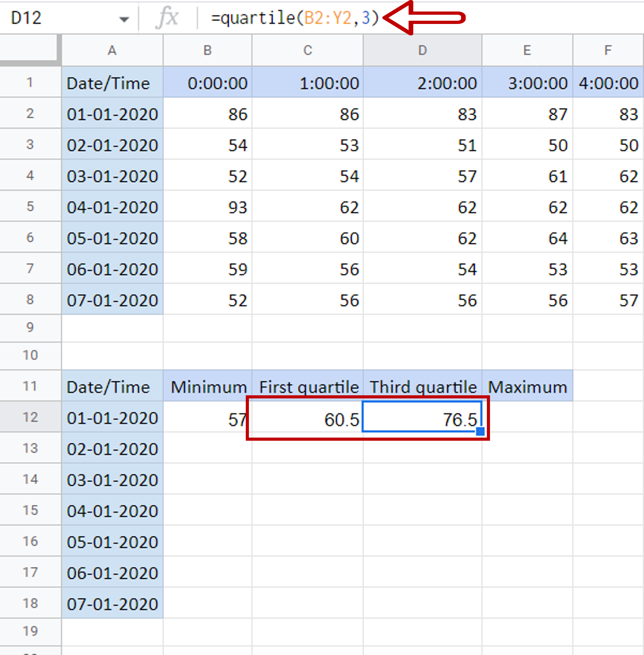Select row 9 header

30,328
